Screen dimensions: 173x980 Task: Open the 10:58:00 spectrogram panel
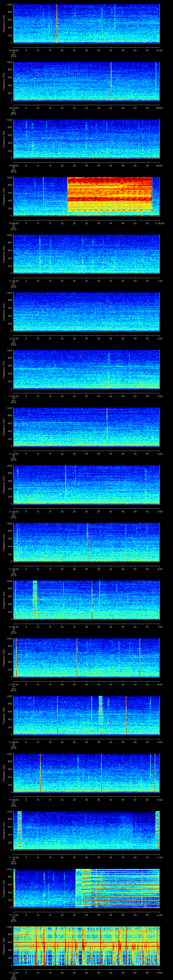tap(87, 139)
